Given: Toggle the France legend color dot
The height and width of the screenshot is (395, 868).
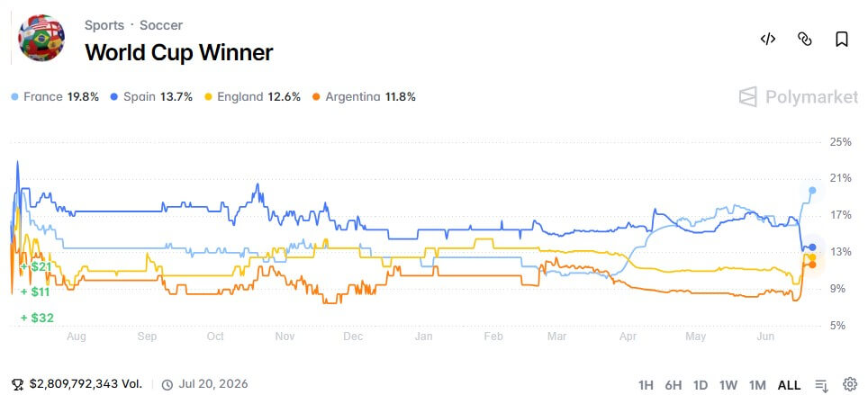Looking at the screenshot, I should click(x=14, y=97).
